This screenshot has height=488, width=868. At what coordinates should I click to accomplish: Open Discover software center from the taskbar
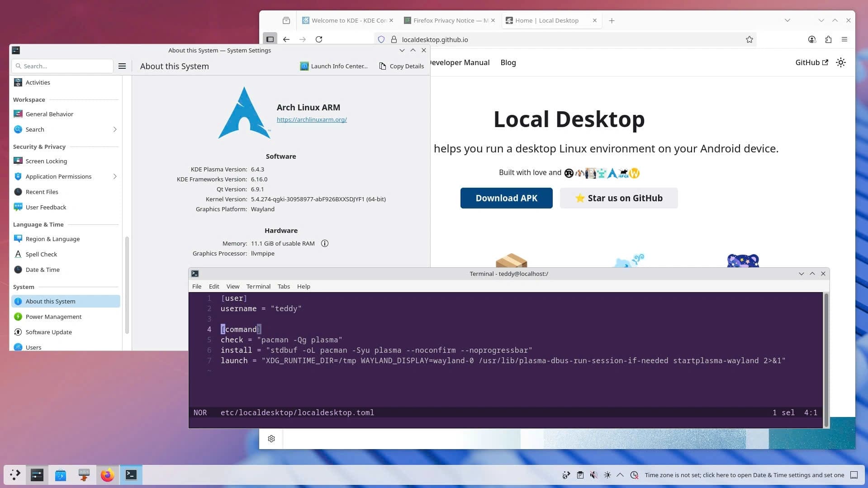click(x=60, y=475)
